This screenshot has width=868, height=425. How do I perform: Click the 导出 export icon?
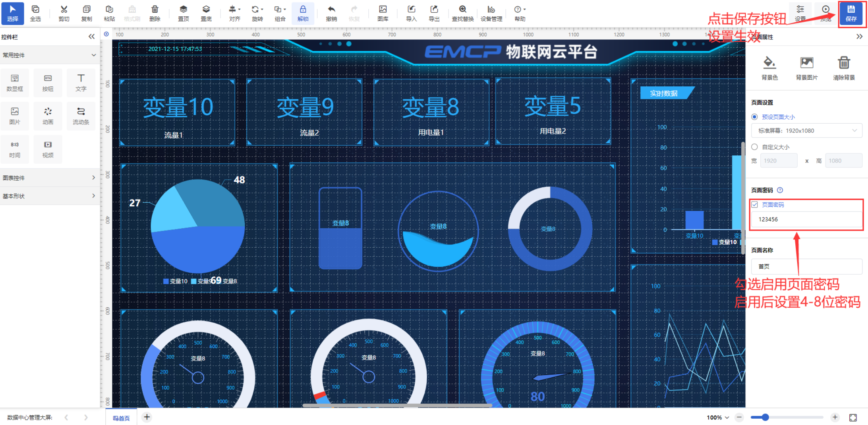[434, 13]
